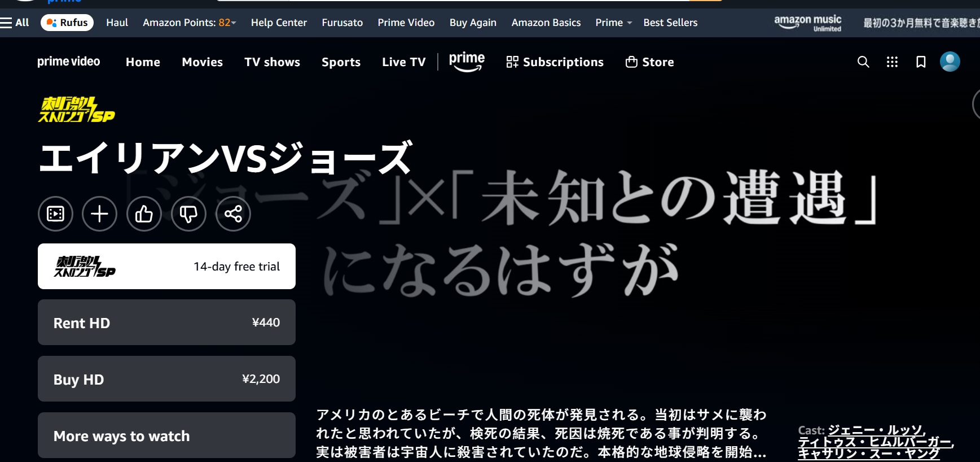
Task: Open the All hamburger menu
Action: pyautogui.click(x=15, y=23)
